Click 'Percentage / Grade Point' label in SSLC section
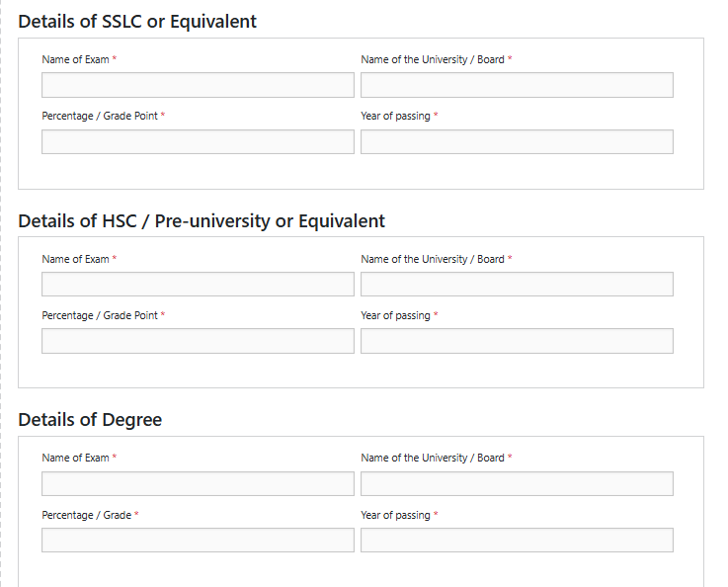Screen dimensions: 728x587 tap(100, 116)
